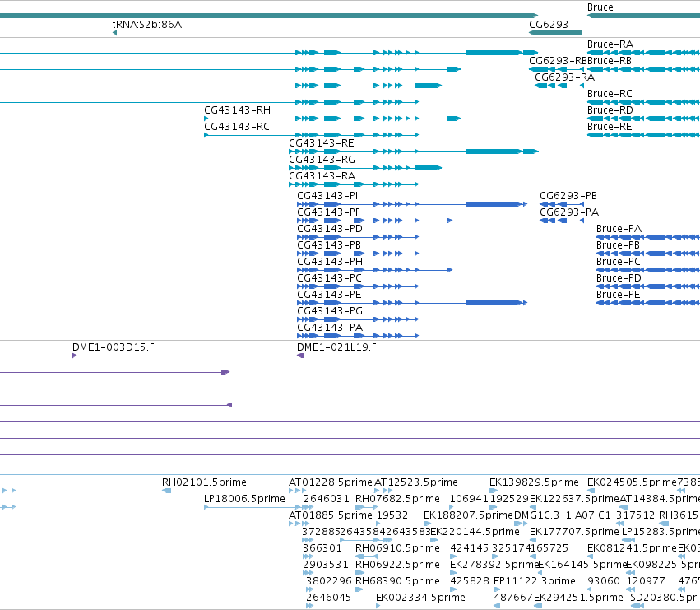This screenshot has width=700, height=610.
Task: Select the CG43143-PA protein label
Action: (x=330, y=328)
